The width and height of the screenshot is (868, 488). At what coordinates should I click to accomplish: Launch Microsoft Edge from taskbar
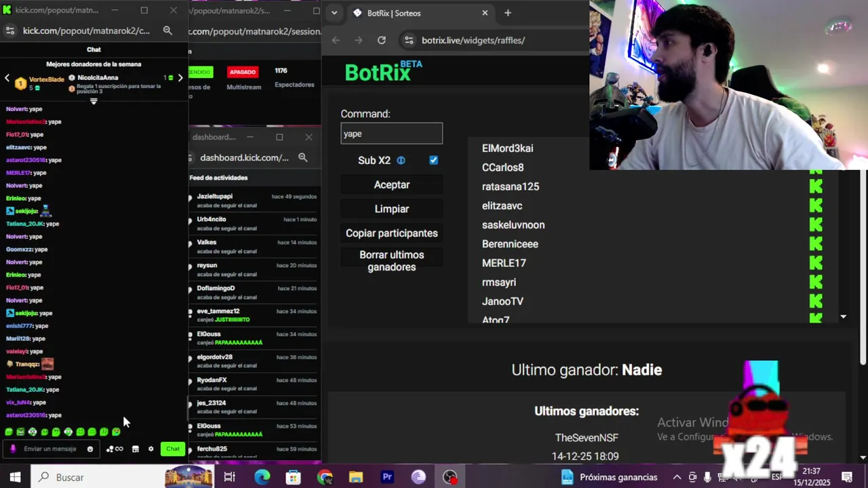262,477
